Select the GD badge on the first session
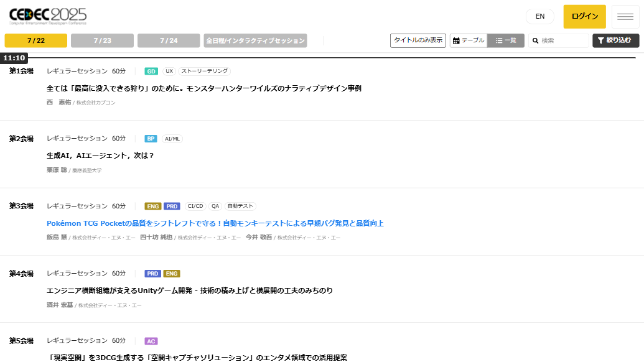Image resolution: width=644 pixels, height=362 pixels. click(x=150, y=71)
